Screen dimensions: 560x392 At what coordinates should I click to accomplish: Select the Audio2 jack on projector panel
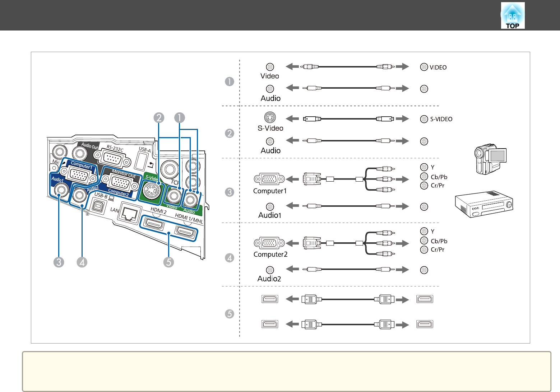[x=80, y=195]
